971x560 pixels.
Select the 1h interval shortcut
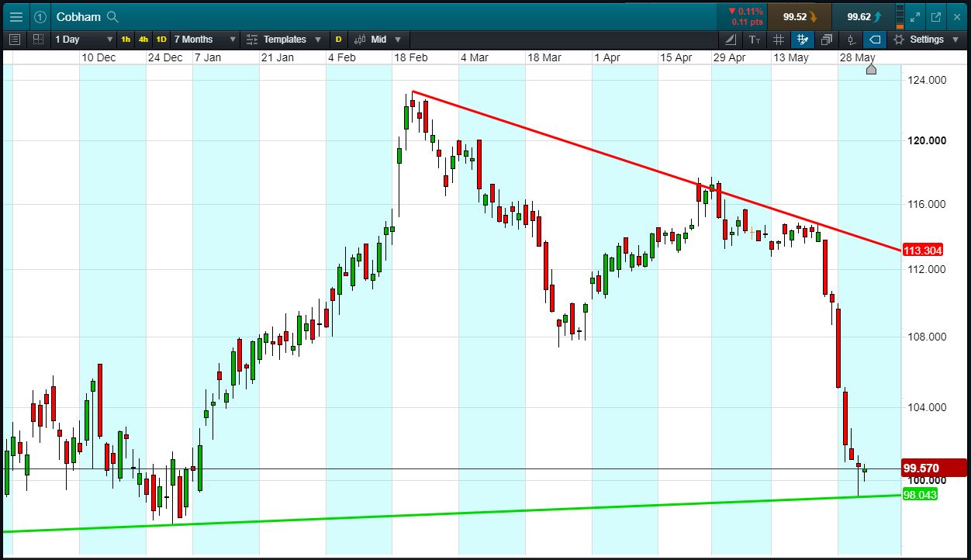pos(126,39)
